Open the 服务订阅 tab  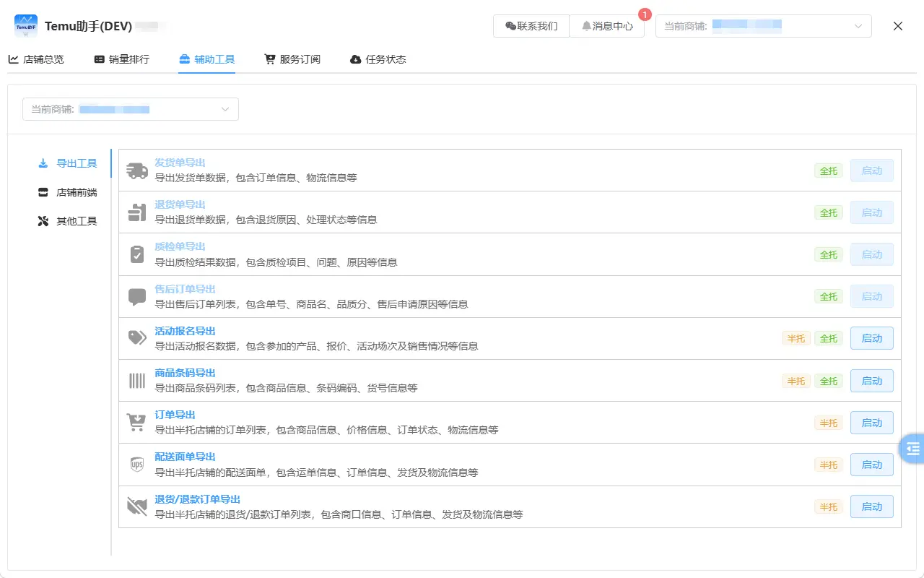click(292, 59)
